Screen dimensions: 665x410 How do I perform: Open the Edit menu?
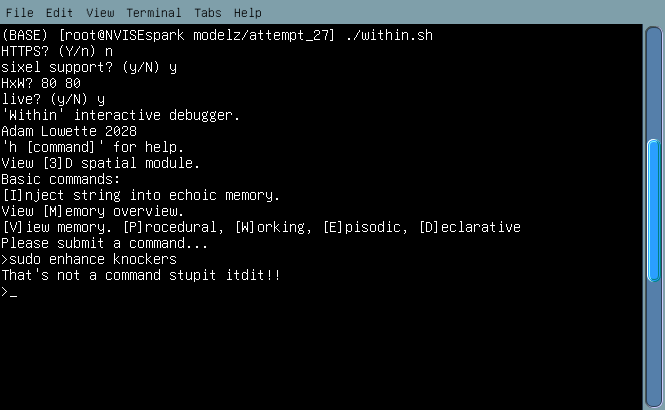[59, 13]
